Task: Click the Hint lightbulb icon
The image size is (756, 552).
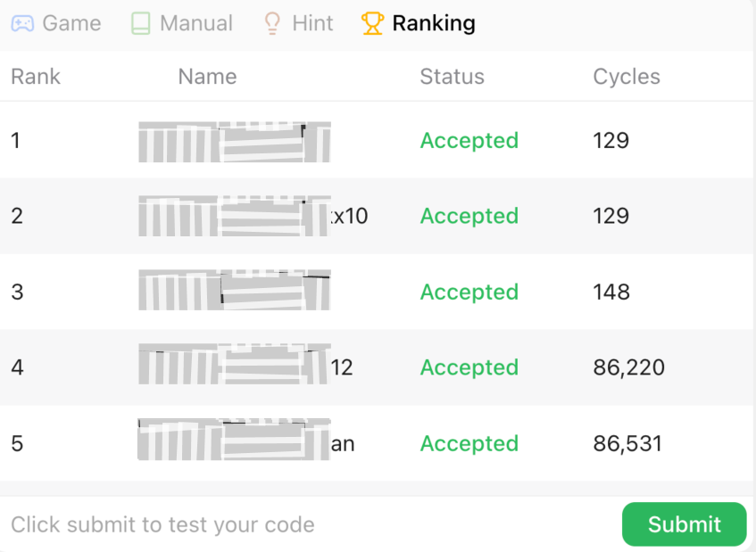Action: (x=272, y=23)
